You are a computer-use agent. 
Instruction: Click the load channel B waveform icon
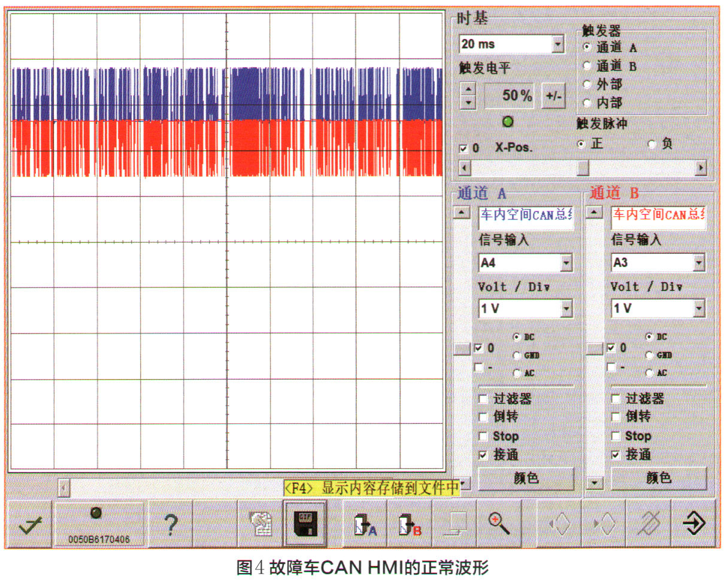pyautogui.click(x=410, y=525)
